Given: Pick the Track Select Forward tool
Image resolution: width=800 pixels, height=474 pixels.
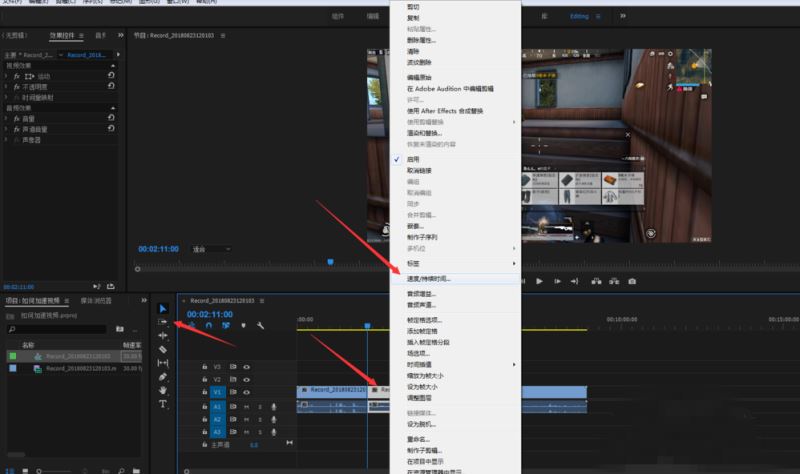Looking at the screenshot, I should [163, 322].
